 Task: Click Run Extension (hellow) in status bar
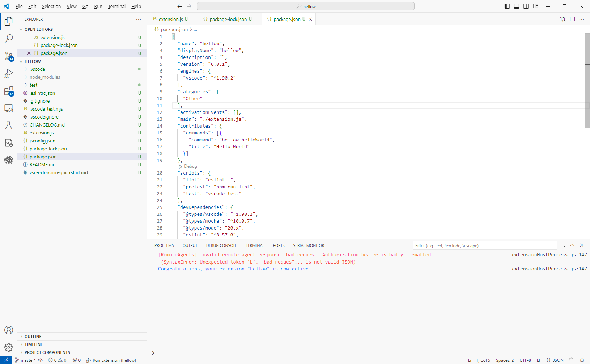[111, 360]
